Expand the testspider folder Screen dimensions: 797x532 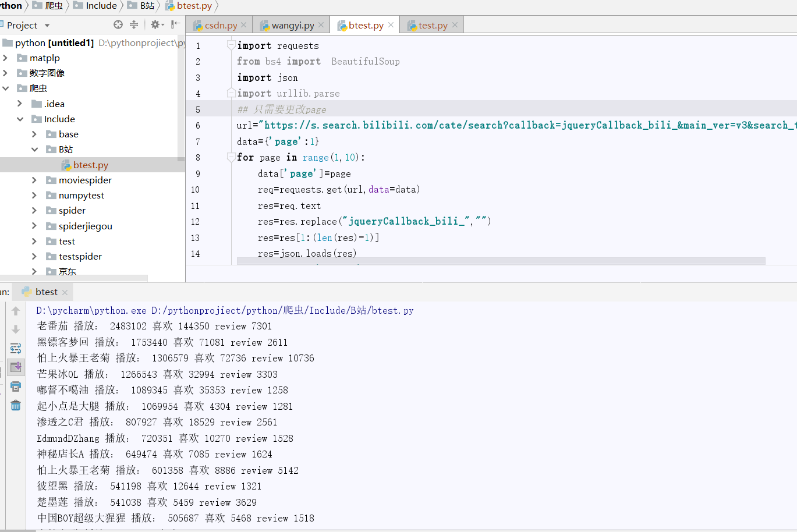pyautogui.click(x=34, y=256)
